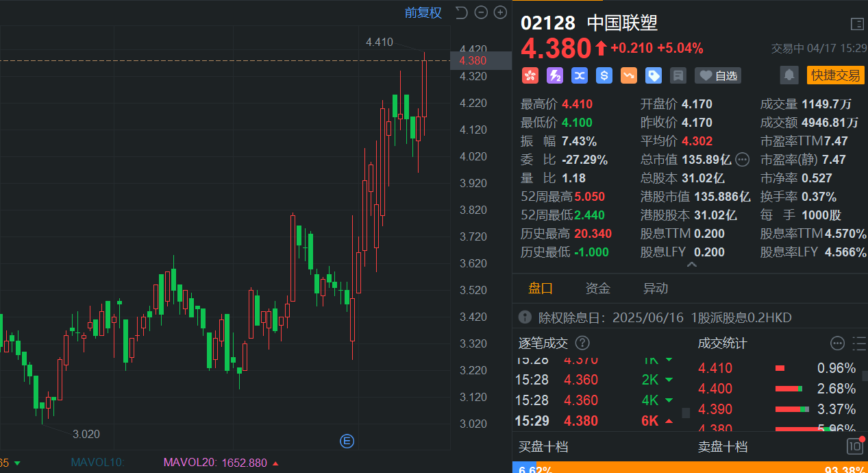868x473 pixels.
Task: Switch to the 异动 tab
Action: pyautogui.click(x=656, y=289)
